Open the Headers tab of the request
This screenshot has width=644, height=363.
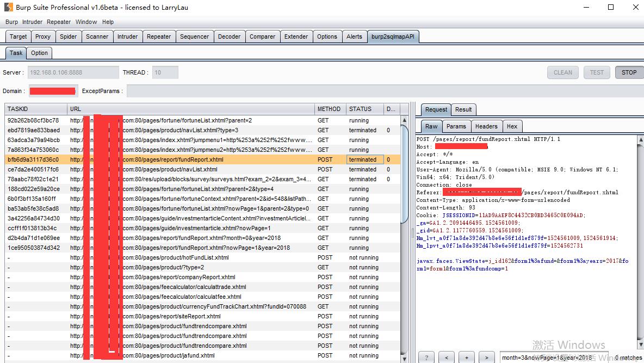pyautogui.click(x=486, y=126)
